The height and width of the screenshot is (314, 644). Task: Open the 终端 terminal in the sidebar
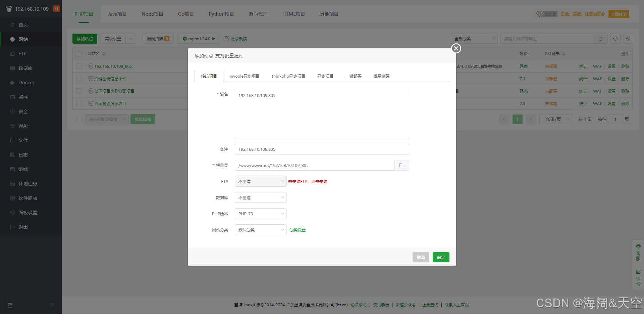pyautogui.click(x=23, y=169)
